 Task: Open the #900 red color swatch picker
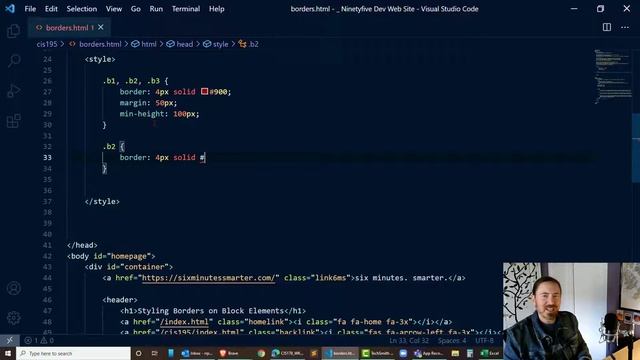coord(204,91)
